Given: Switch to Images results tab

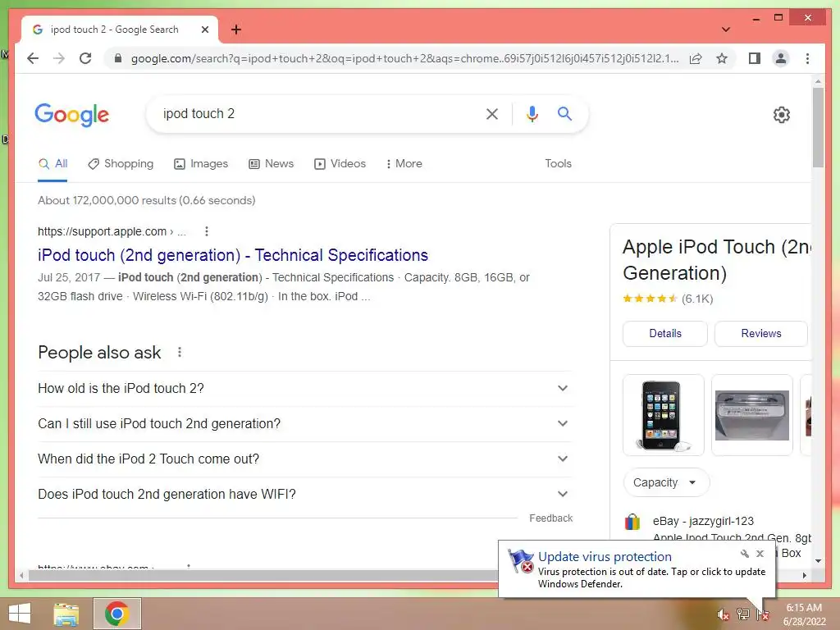Looking at the screenshot, I should [201, 164].
